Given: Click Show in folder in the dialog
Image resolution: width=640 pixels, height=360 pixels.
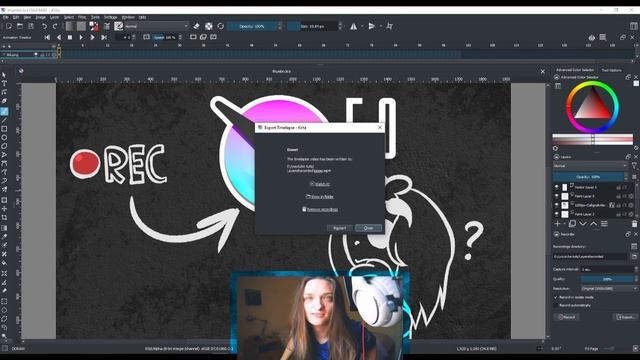Looking at the screenshot, I should [320, 197].
